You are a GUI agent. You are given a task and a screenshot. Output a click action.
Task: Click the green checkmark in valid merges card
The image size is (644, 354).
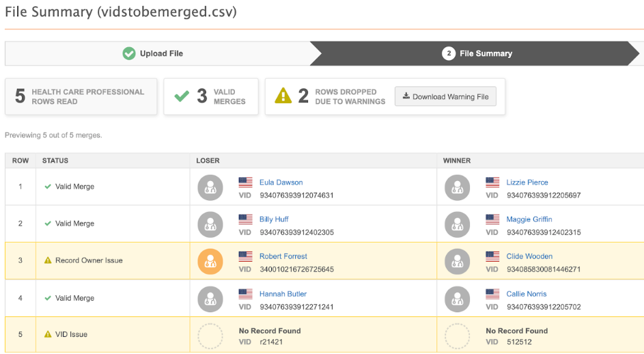181,96
